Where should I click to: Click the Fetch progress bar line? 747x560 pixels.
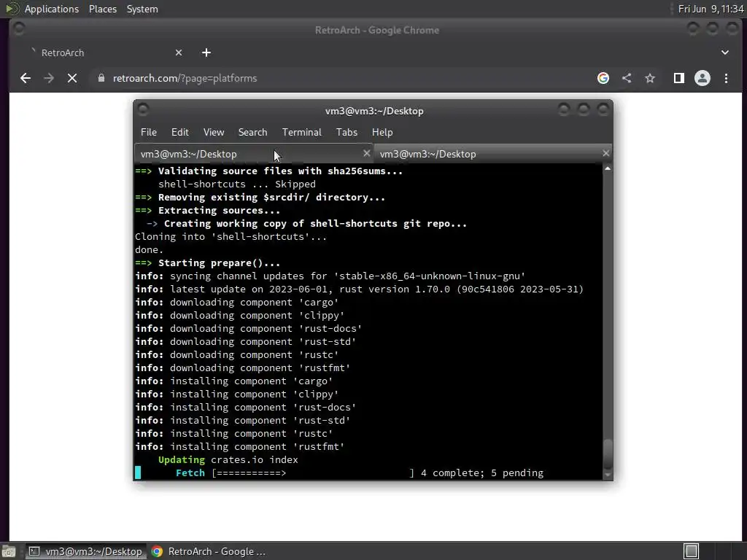[x=339, y=472]
